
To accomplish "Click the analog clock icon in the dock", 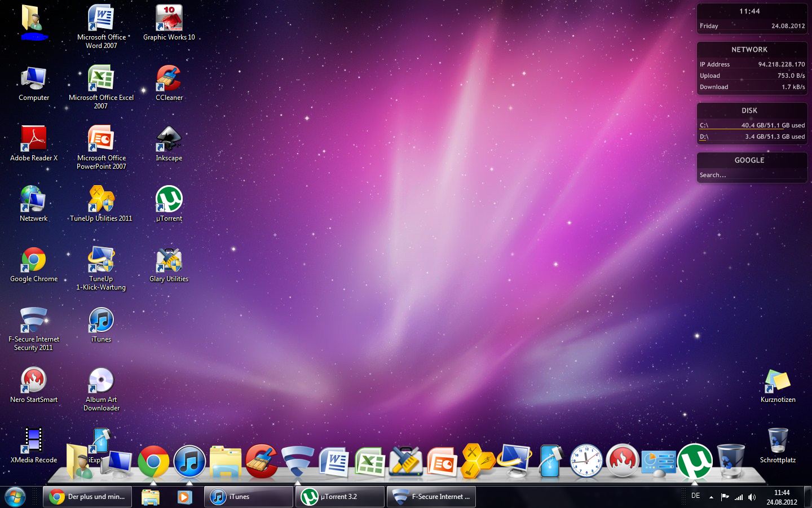I will coord(586,461).
